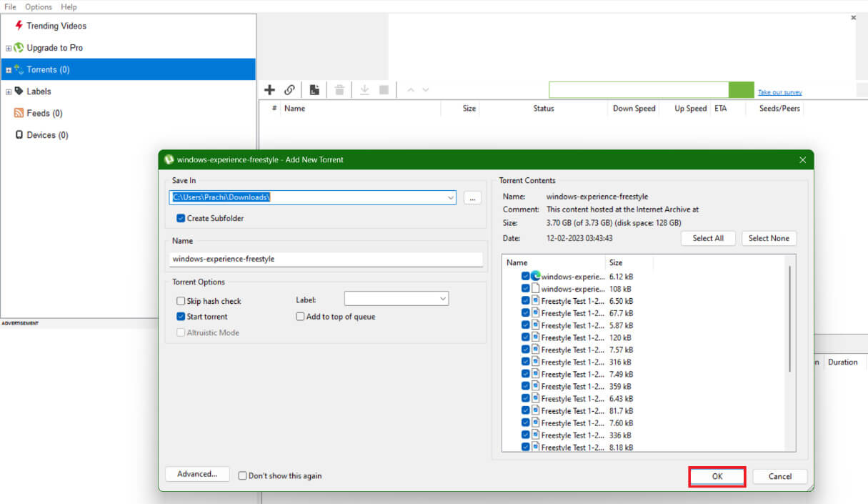Image resolution: width=868 pixels, height=504 pixels.
Task: Click the Seeds/Peers column header
Action: click(780, 109)
